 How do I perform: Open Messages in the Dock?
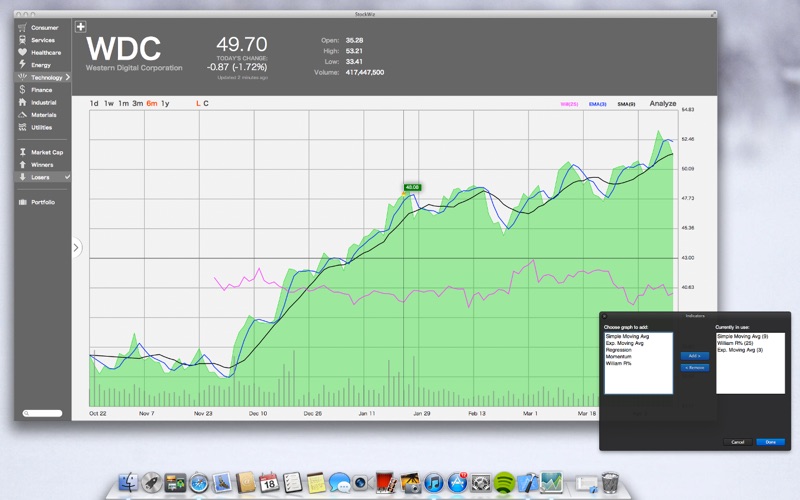click(x=339, y=482)
